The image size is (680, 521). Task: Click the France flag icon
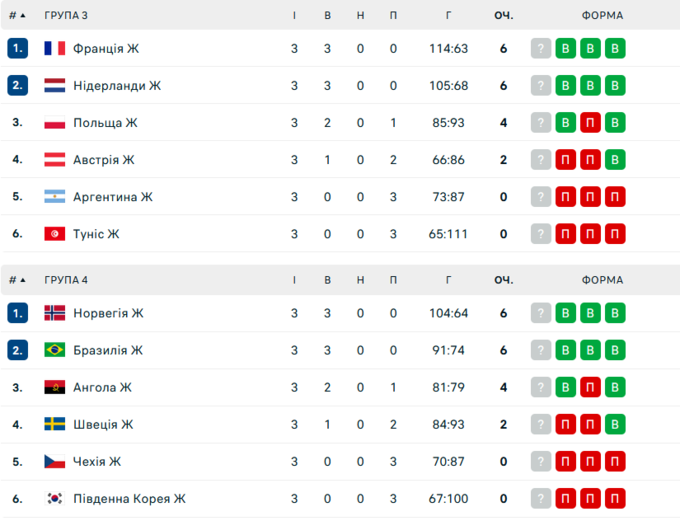(x=55, y=48)
